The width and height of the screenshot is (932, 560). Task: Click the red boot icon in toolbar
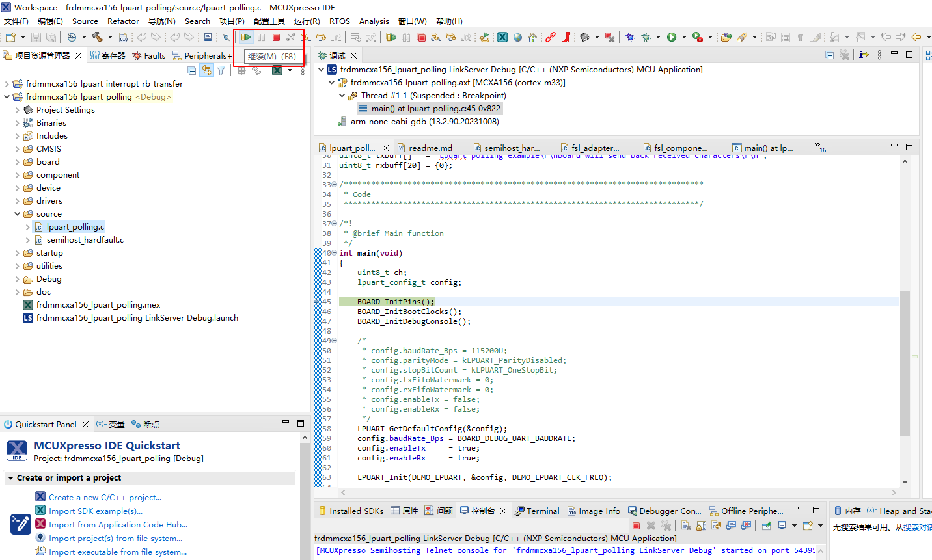(566, 37)
